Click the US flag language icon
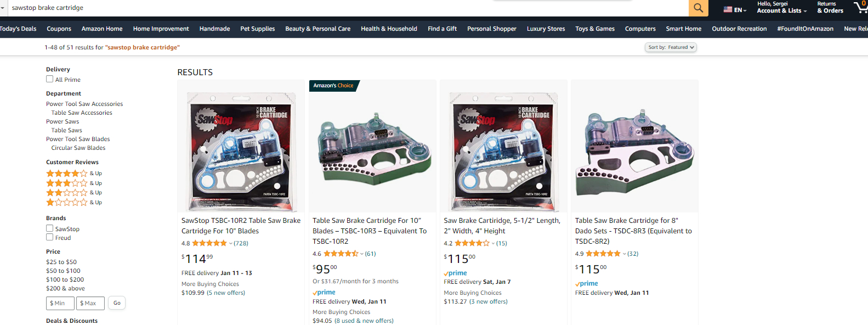This screenshot has width=868, height=325. tap(728, 10)
